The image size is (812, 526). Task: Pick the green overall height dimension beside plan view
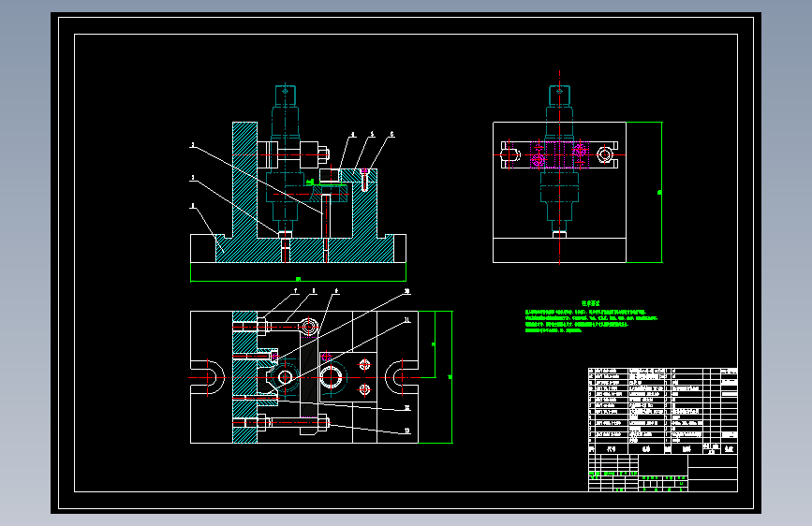tap(450, 377)
